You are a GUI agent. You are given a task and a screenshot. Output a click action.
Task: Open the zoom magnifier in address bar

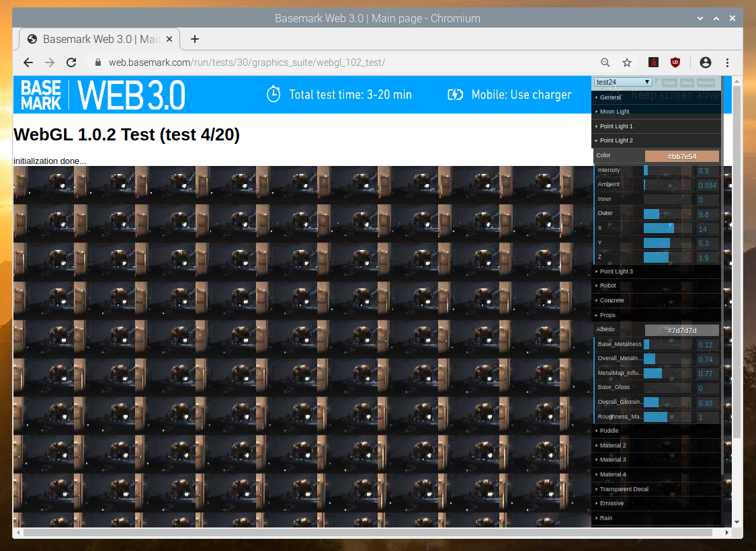point(605,62)
